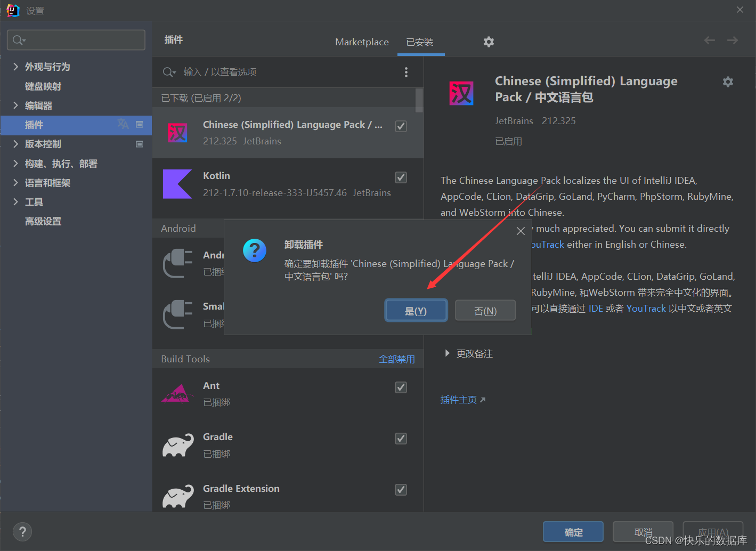The height and width of the screenshot is (551, 756).
Task: Select the Gradle Extension plugin name
Action: 241,489
